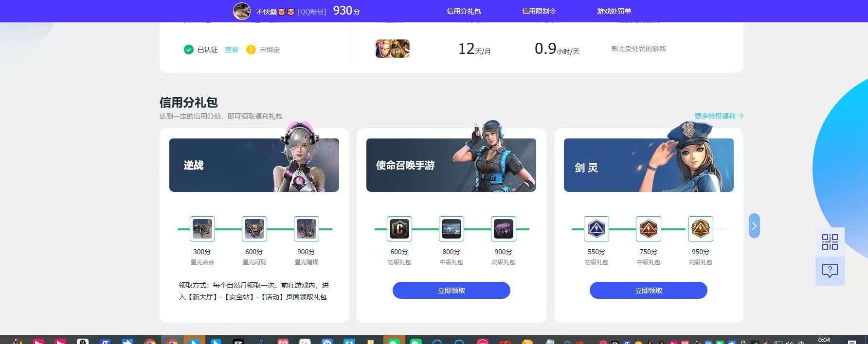Screen dimensions: 868x344
Task: Select the 剑灵 game banner
Action: coord(649,165)
